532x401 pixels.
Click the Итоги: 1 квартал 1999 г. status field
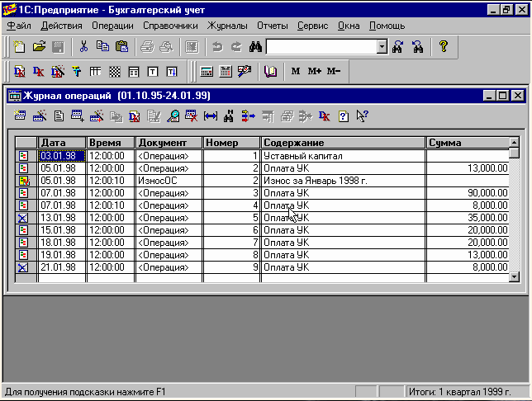click(x=467, y=392)
